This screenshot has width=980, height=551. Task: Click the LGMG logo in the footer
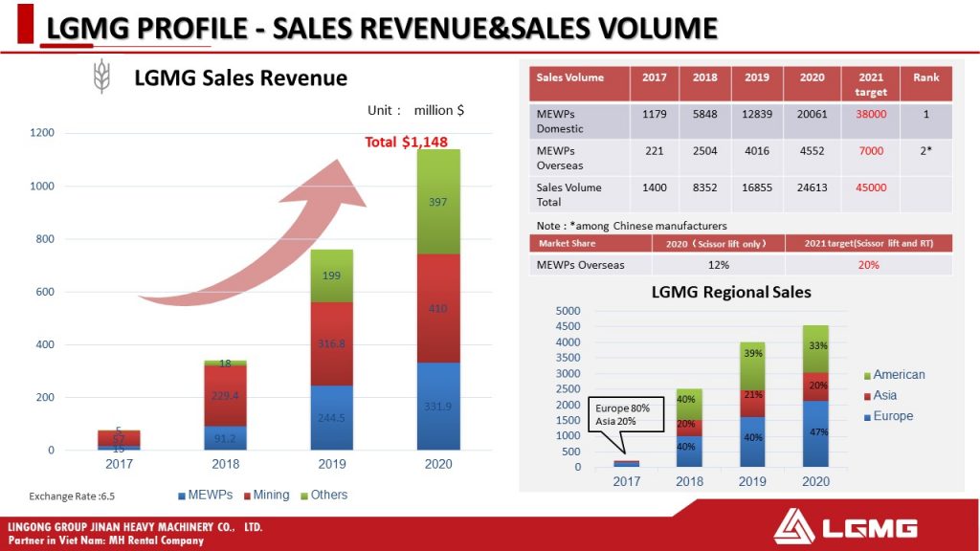845,526
